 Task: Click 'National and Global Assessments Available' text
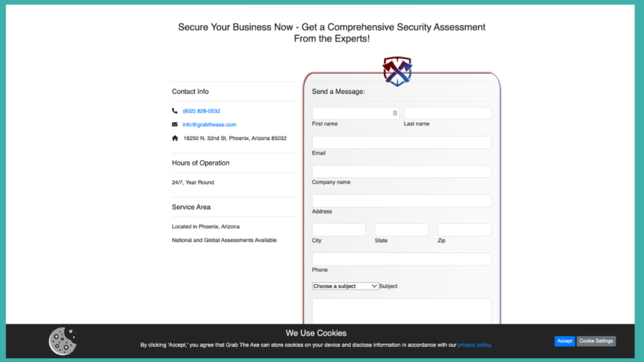pyautogui.click(x=225, y=240)
